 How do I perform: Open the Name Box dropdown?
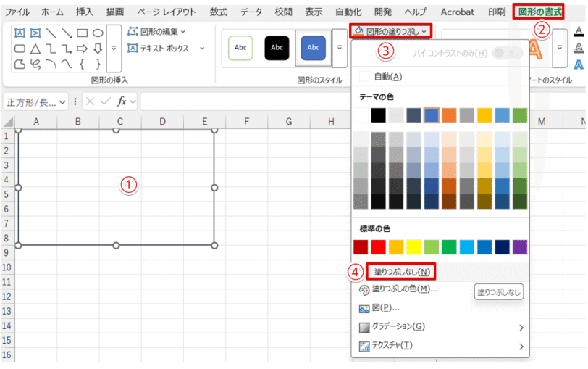(62, 101)
